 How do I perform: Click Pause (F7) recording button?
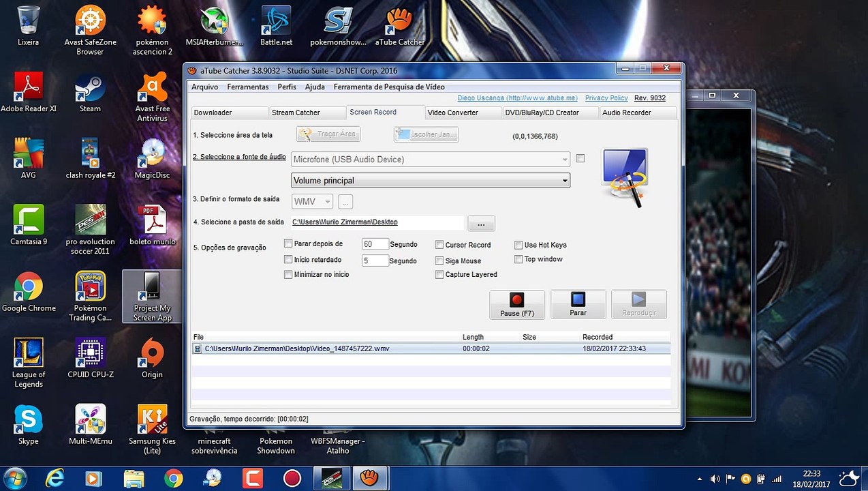(x=517, y=305)
